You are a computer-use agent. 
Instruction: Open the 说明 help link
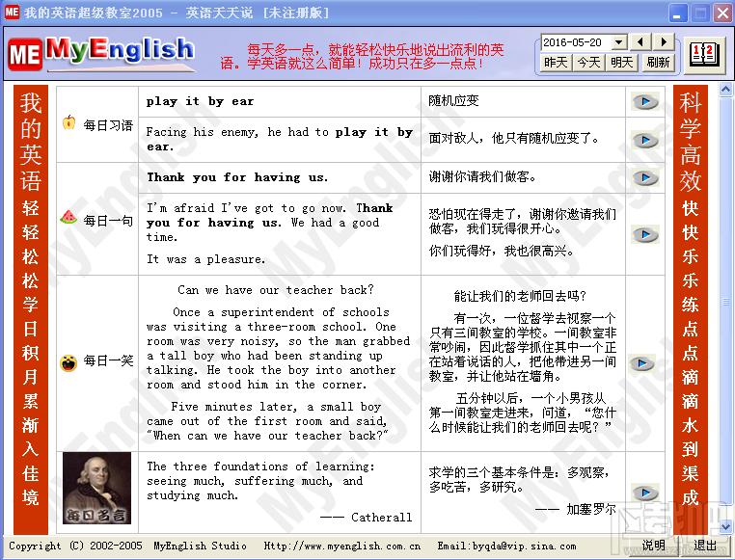653,545
